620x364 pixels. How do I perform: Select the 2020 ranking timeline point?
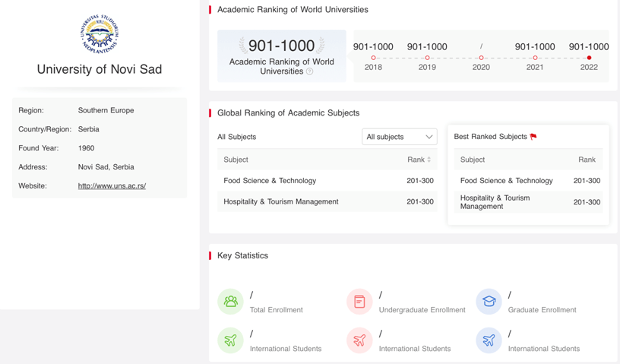pyautogui.click(x=481, y=58)
